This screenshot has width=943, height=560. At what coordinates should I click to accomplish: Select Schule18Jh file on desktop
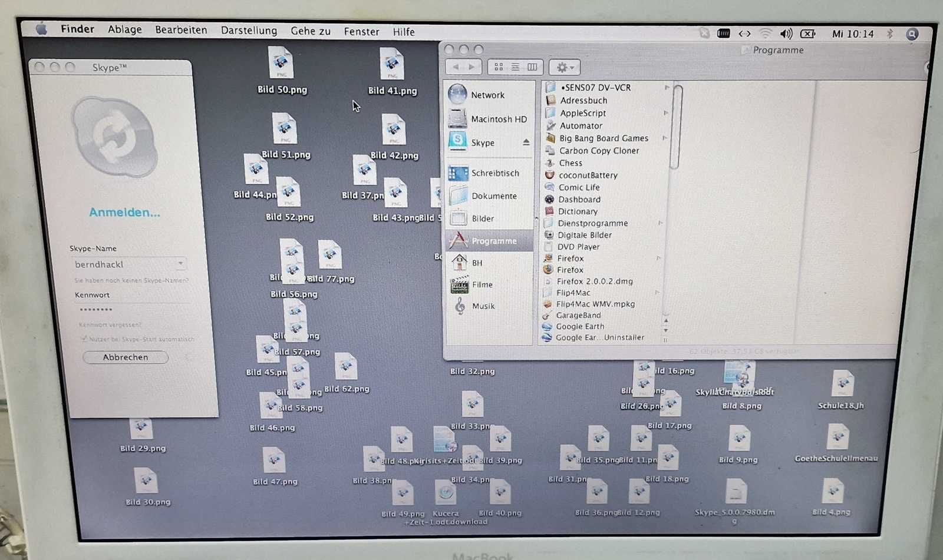point(841,390)
